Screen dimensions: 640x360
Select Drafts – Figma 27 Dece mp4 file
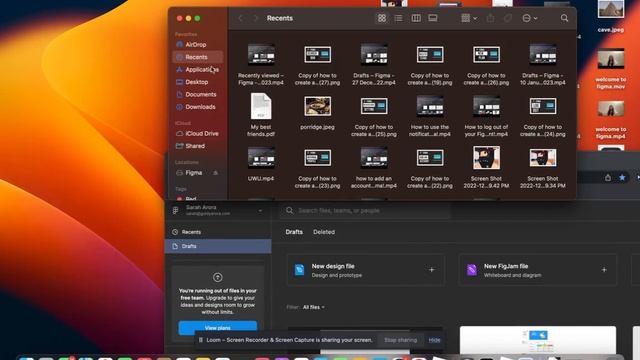(374, 64)
